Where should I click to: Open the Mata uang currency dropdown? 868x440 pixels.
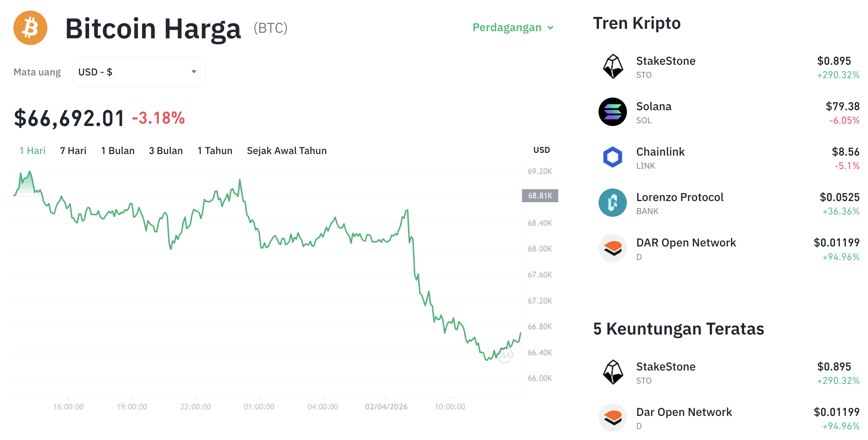pos(138,71)
